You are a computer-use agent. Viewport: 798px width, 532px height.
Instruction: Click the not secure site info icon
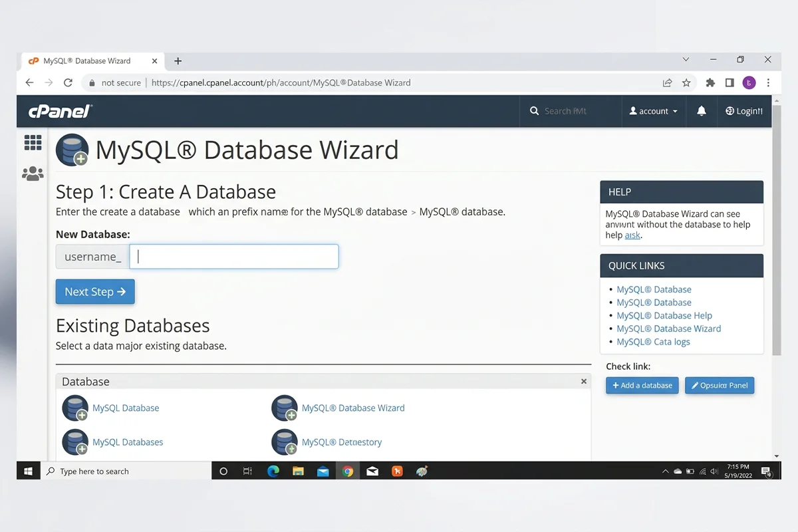(x=92, y=82)
